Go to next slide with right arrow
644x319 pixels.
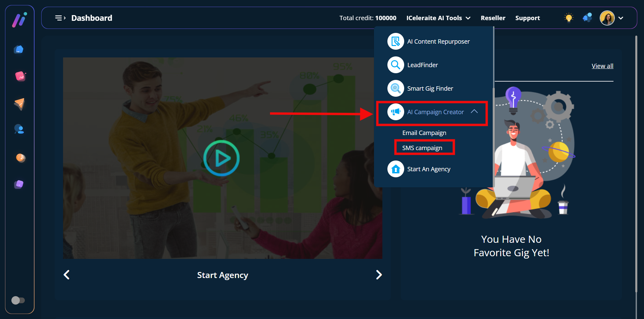(379, 275)
